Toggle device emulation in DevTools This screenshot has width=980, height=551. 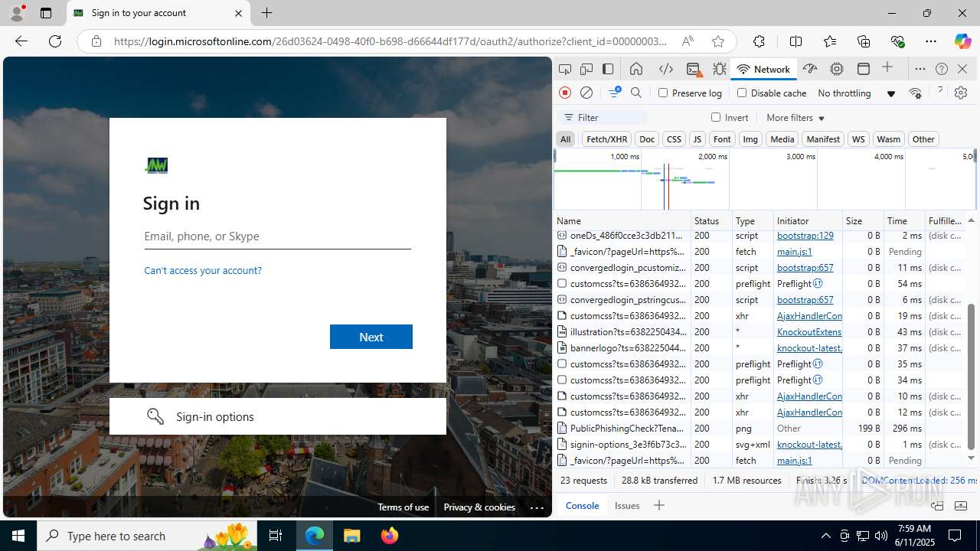coord(586,69)
